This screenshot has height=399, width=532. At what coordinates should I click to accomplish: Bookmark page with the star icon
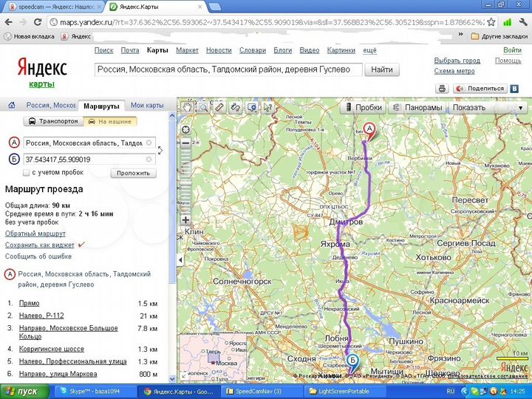(491, 22)
